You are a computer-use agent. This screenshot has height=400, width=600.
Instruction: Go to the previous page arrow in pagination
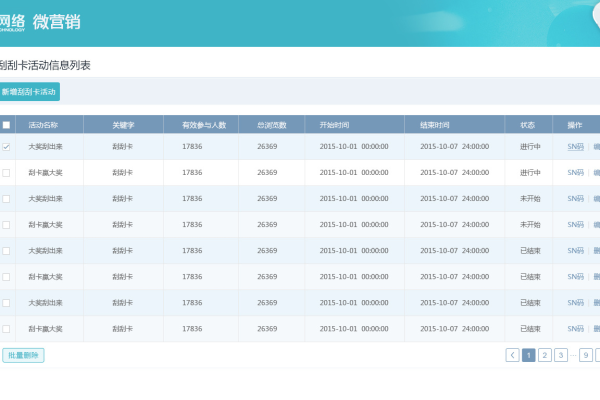(x=513, y=355)
